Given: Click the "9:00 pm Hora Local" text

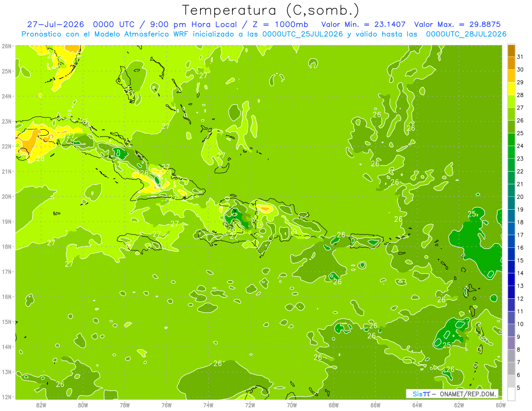Looking at the screenshot, I should (x=196, y=24).
